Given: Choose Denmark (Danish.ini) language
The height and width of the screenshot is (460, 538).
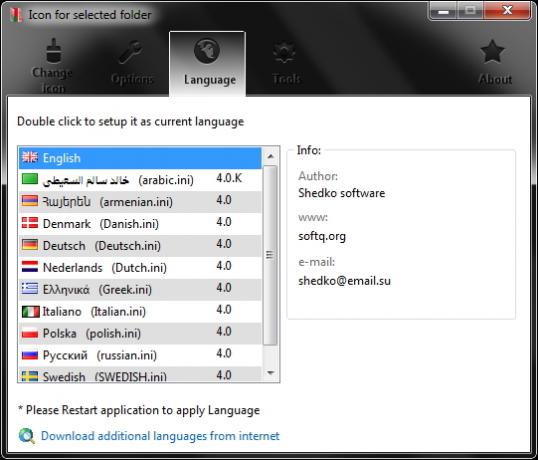Looking at the screenshot, I should (x=140, y=224).
